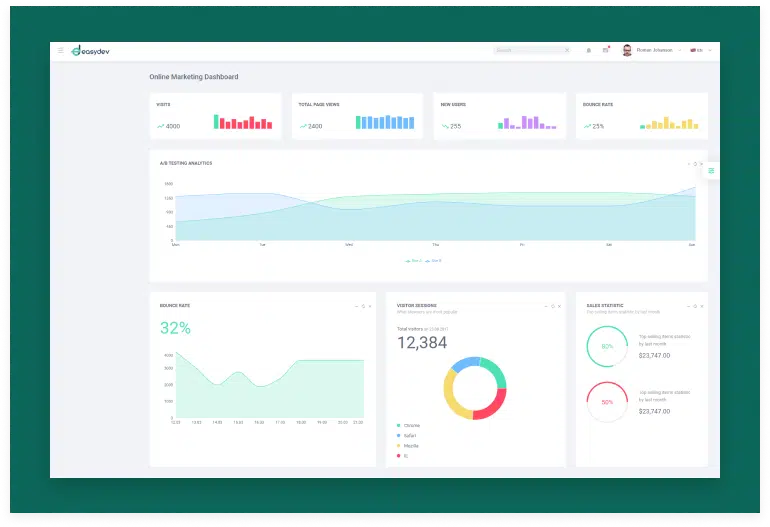Close the Bounce Rate 32% panel
Image resolution: width=770 pixels, height=527 pixels.
click(370, 306)
